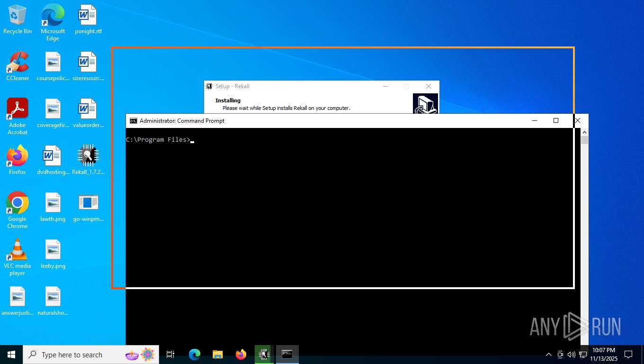Minimize the Setup - Rekall window
Viewport: 644px width, 364px height.
tap(385, 86)
